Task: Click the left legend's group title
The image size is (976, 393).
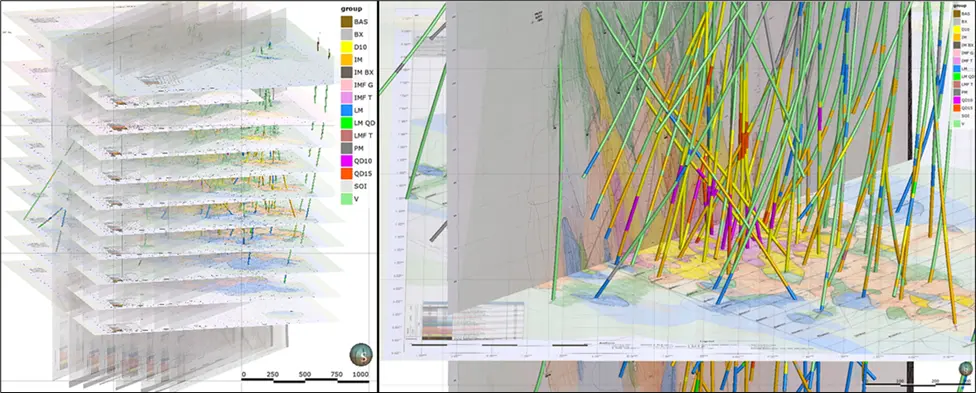Action: click(x=353, y=9)
